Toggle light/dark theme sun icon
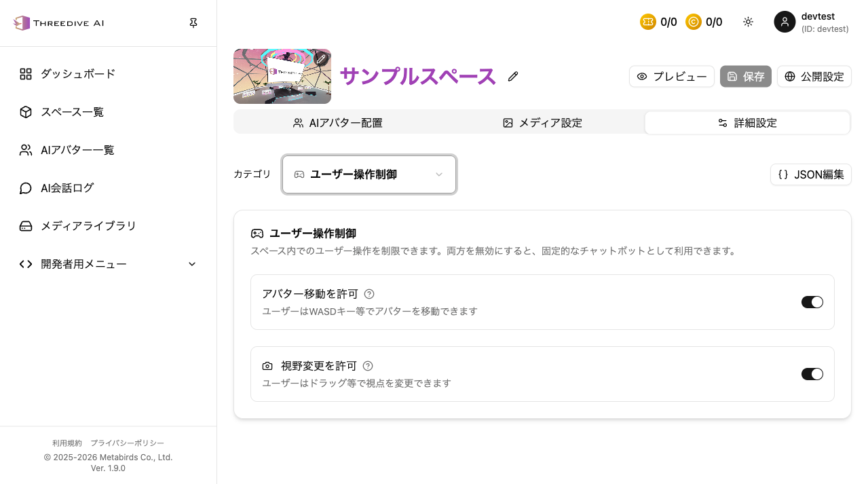The image size is (868, 484). pos(748,22)
